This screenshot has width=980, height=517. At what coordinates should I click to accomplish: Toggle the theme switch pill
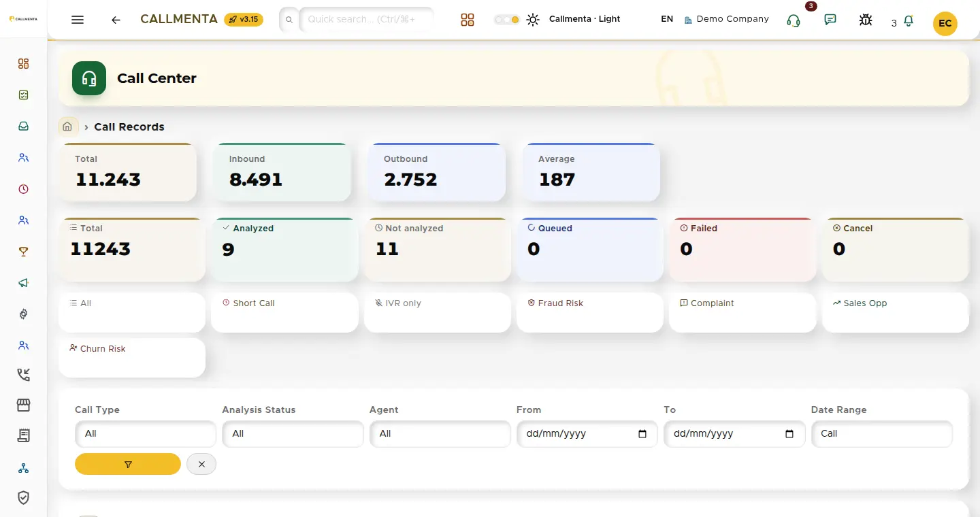[507, 20]
